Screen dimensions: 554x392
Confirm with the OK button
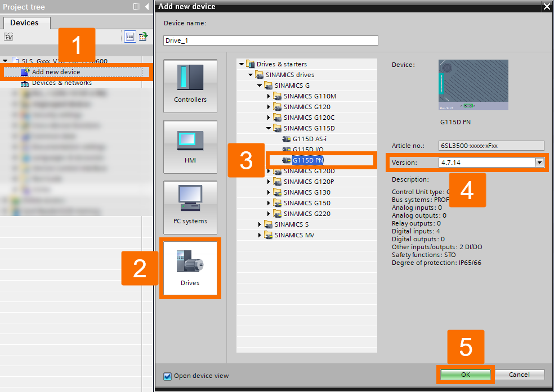[466, 375]
